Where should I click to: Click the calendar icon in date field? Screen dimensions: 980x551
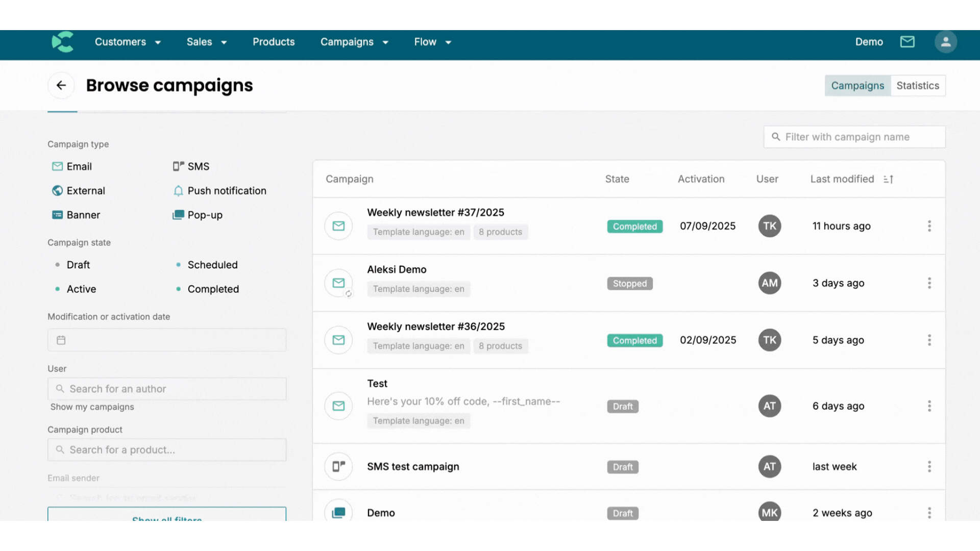61,340
